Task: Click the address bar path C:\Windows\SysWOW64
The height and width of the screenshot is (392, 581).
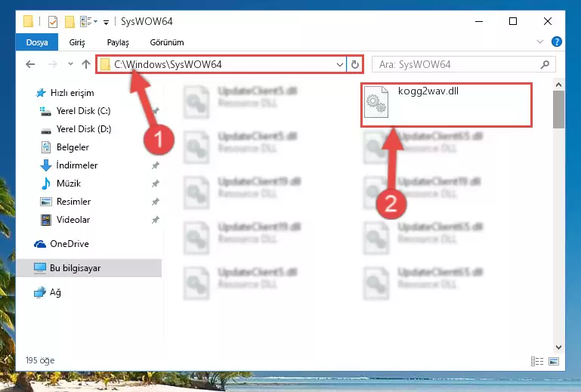Action: pyautogui.click(x=168, y=64)
